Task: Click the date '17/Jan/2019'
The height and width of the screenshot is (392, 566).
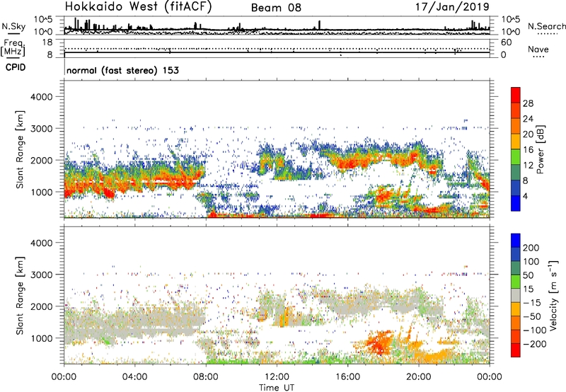Action: tap(452, 7)
